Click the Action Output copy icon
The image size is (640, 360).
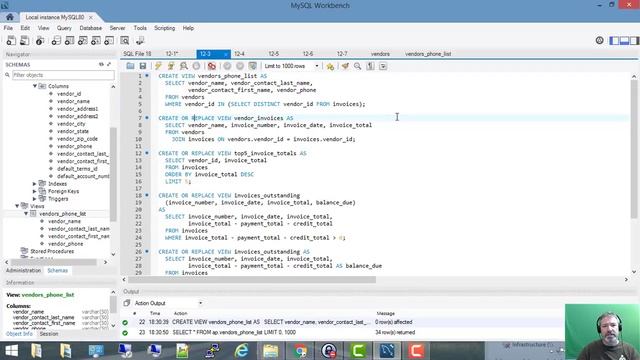tap(127, 303)
